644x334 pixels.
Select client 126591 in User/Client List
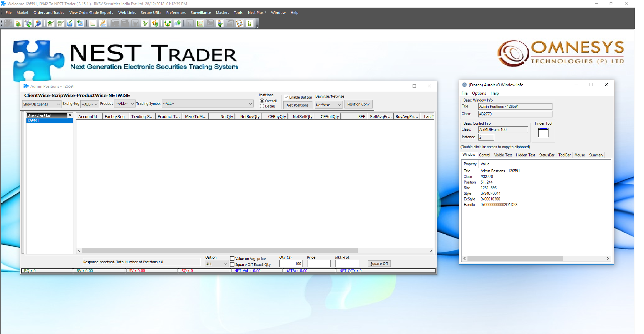pos(50,121)
